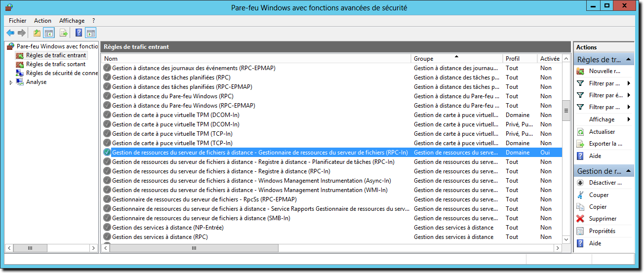Go up one level using folder icon
Screen dimensions: 644x273
[x=37, y=33]
